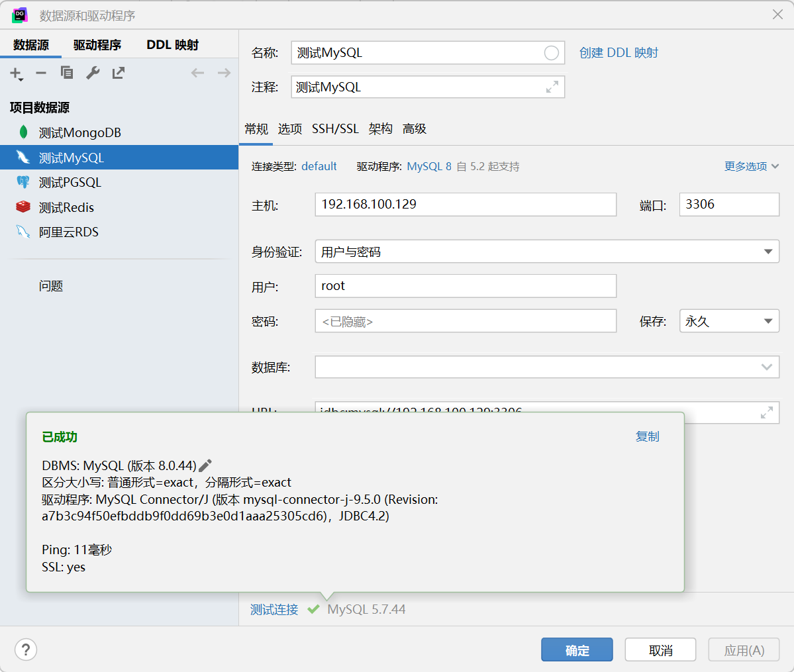Select 测试MongoDB data source
The image size is (794, 672).
(x=119, y=132)
